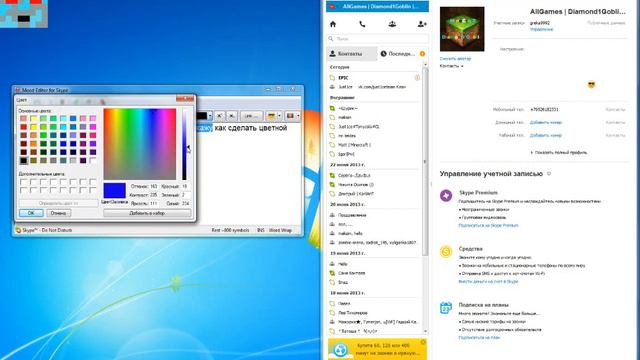Toggle INS mode in Mood Editor status bar
Viewport: 640px width, 360px height.
260,230
